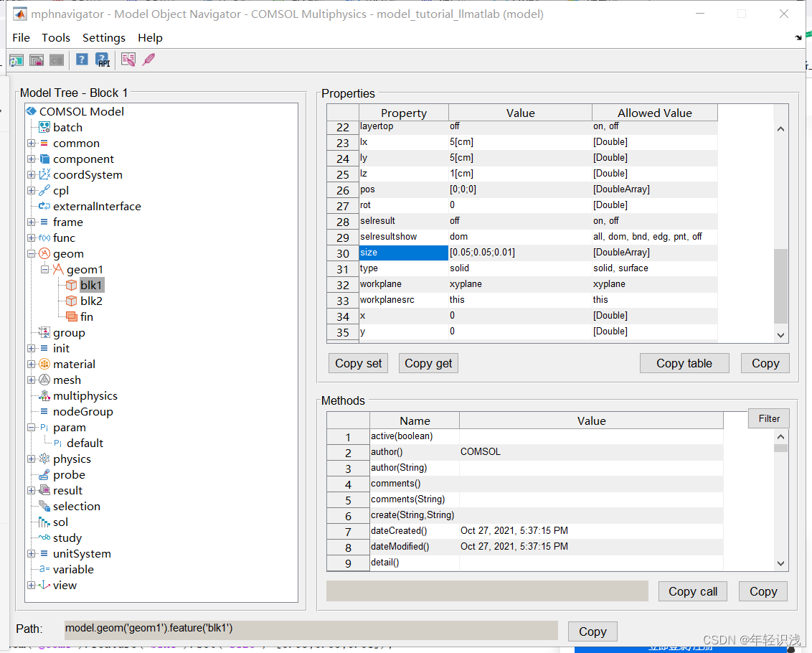The image size is (812, 653).
Task: Click Copy button beside Copy table
Action: pyautogui.click(x=765, y=363)
